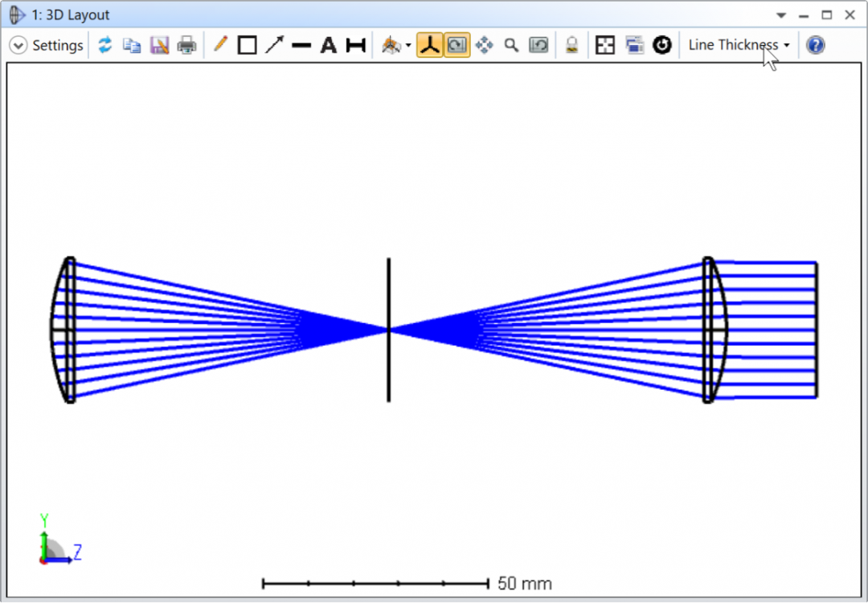Image resolution: width=868 pixels, height=603 pixels.
Task: Select the Rectangle annotation tool
Action: tap(247, 45)
